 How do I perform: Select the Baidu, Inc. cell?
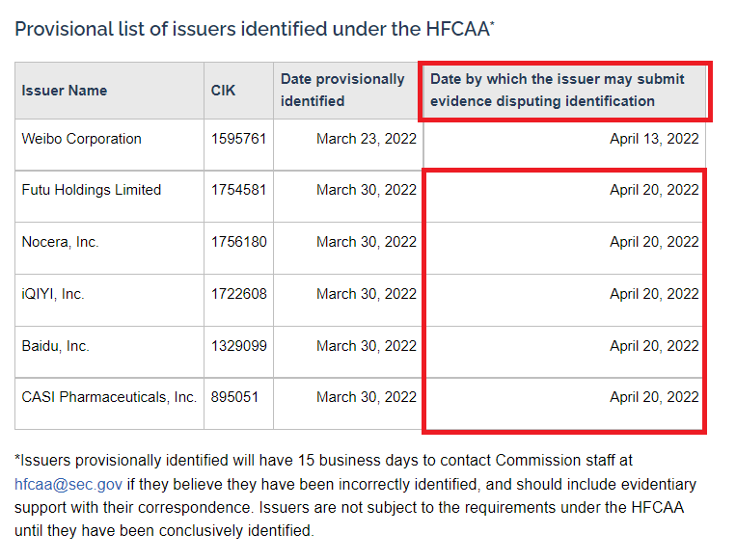point(55,346)
